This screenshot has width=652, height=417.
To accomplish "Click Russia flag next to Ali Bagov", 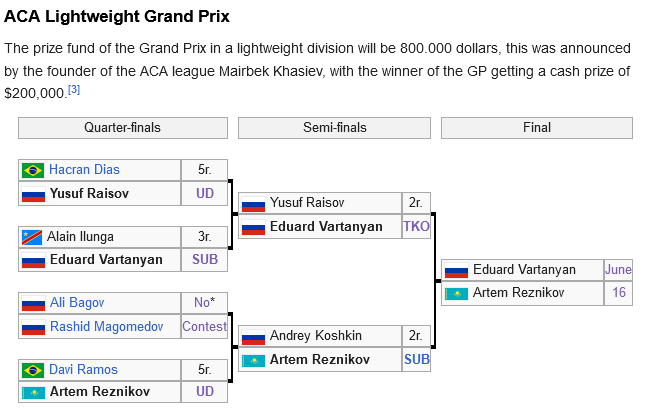I will pos(33,303).
